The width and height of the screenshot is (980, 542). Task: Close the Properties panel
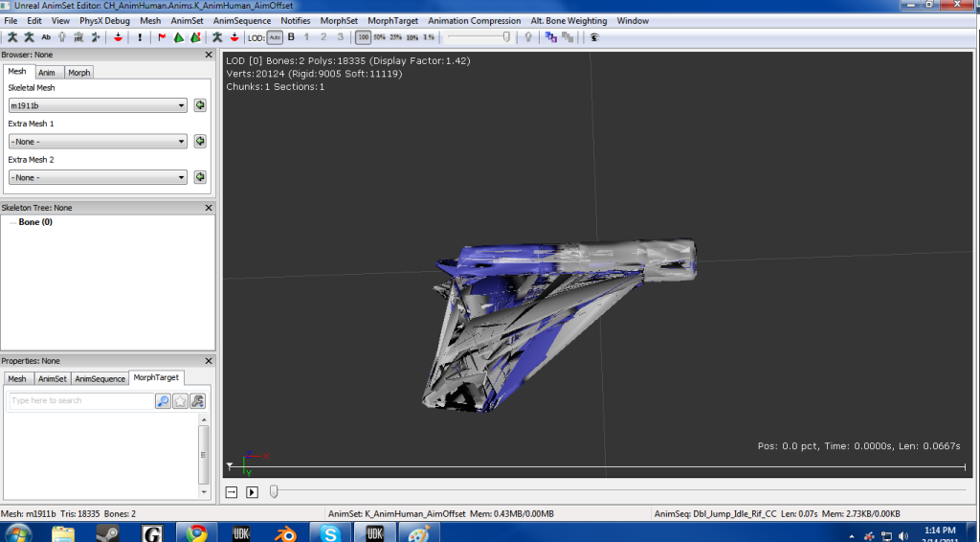coord(209,361)
